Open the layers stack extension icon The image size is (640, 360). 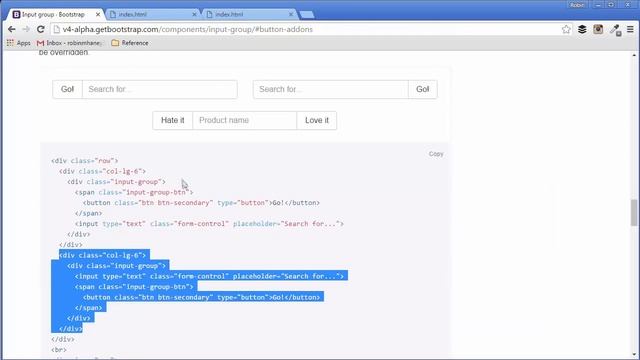tap(582, 29)
